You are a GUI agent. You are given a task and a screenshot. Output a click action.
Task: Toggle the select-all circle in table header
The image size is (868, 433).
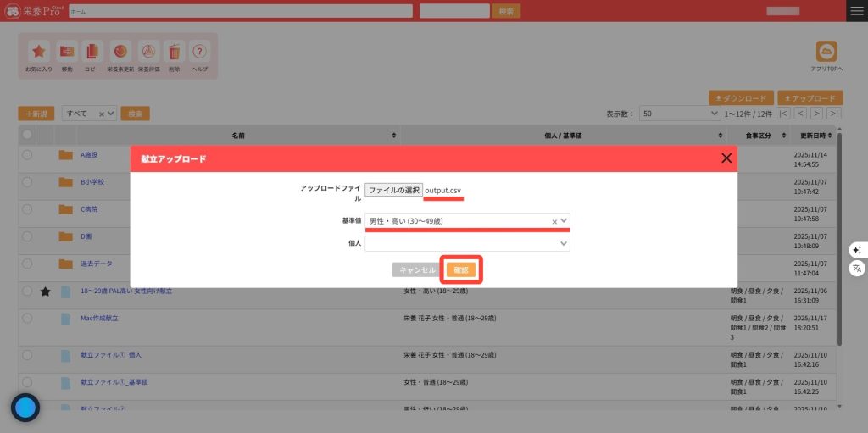(x=27, y=135)
